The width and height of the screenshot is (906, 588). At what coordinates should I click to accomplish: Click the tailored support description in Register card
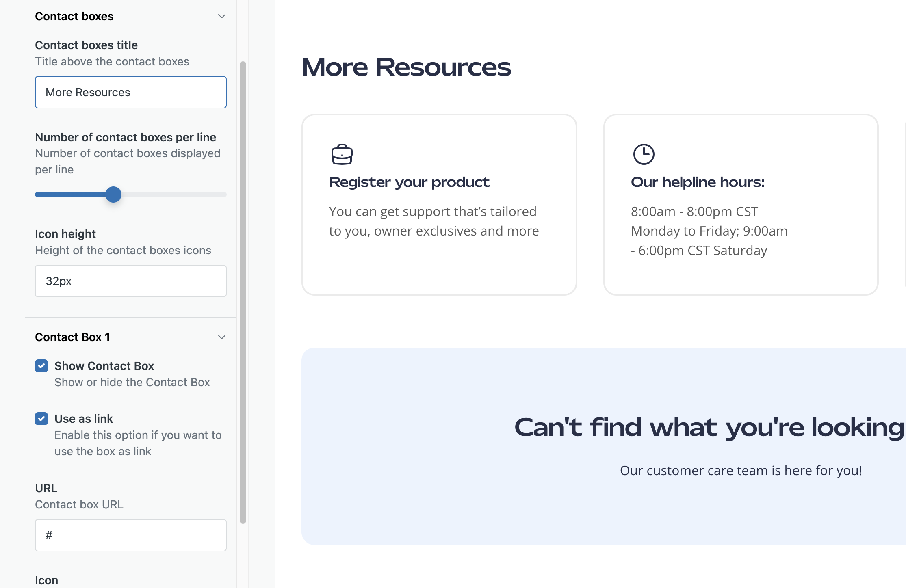[x=433, y=221]
